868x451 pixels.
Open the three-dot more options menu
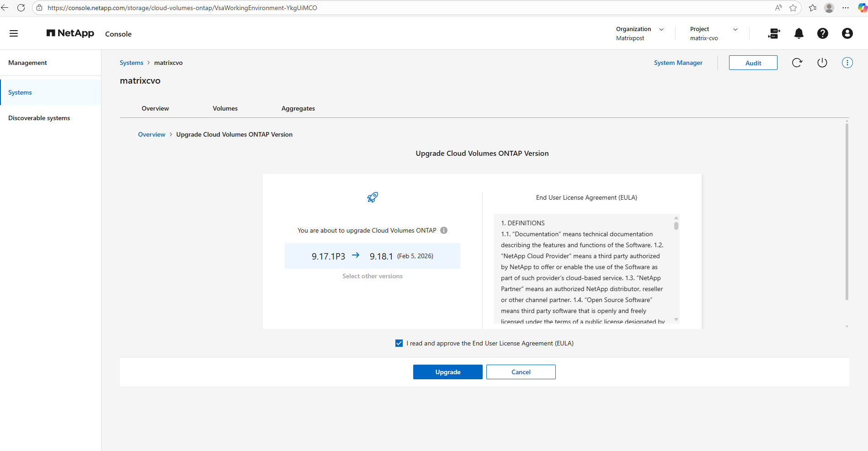pyautogui.click(x=847, y=63)
